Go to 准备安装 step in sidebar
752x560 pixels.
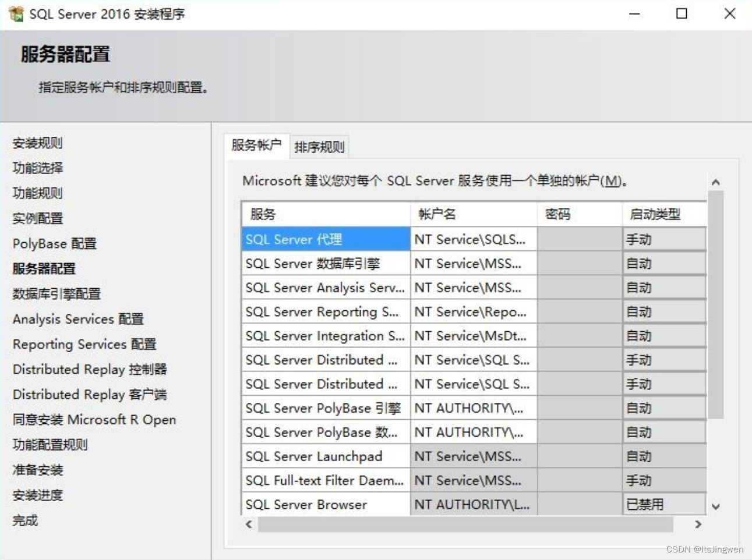pyautogui.click(x=38, y=470)
